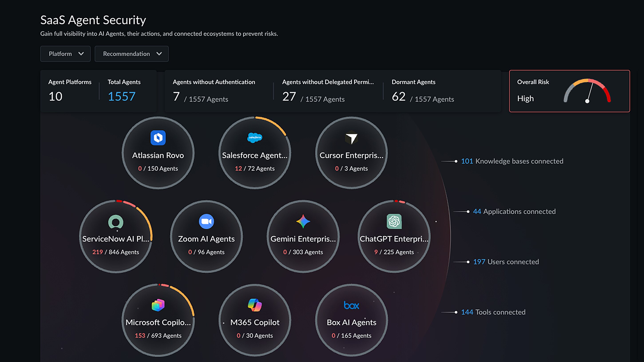Click 0 / 96 Agents text
This screenshot has height=362, width=644.
(x=206, y=252)
